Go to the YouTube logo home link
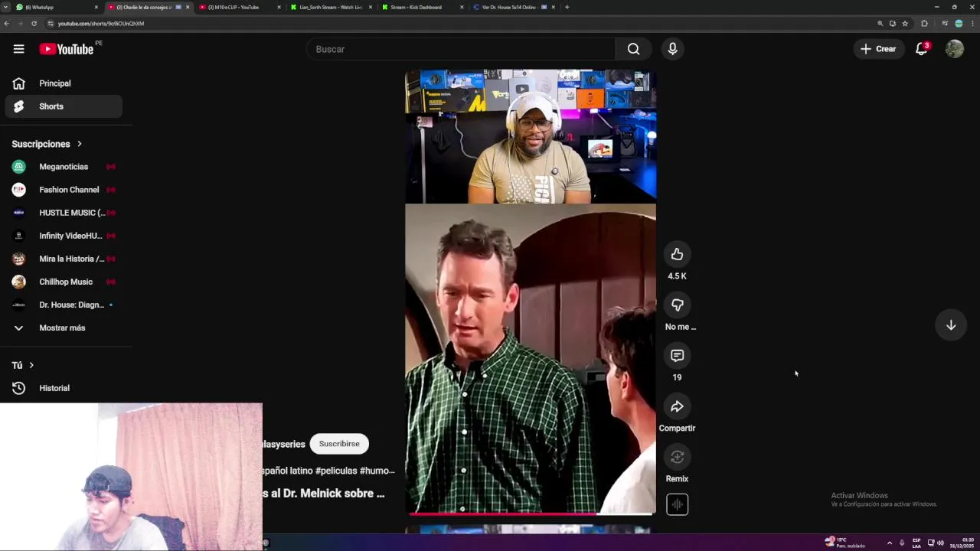980x551 pixels. point(67,49)
